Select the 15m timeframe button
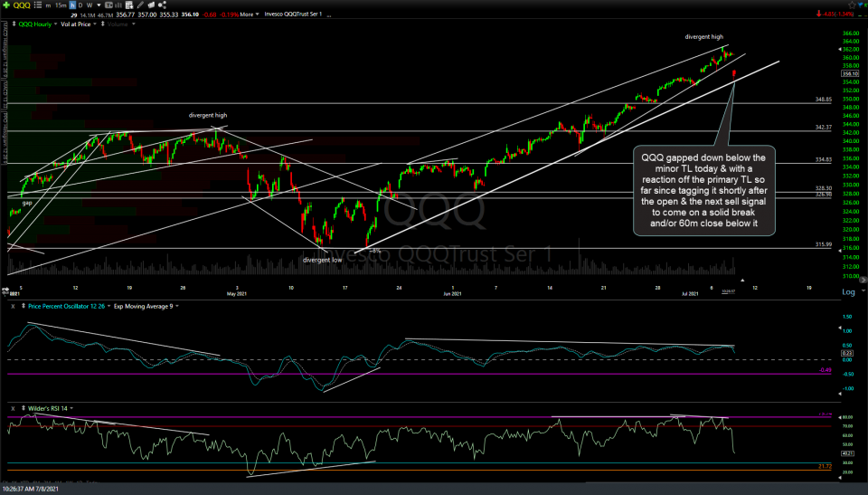The height and width of the screenshot is (495, 868). tap(61, 5)
